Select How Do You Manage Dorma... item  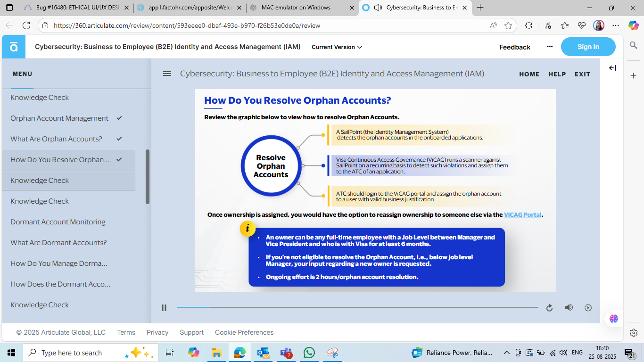coord(68,263)
